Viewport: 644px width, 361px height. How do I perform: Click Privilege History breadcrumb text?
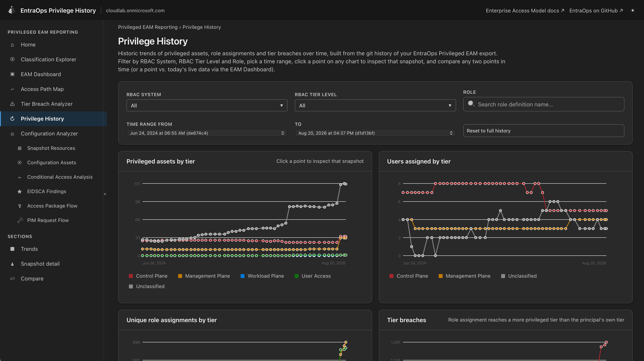(x=202, y=27)
